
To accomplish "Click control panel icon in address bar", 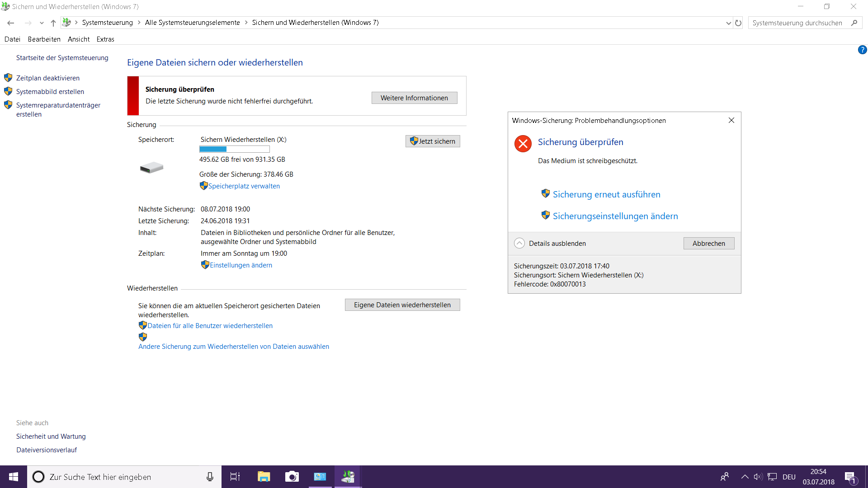I will [66, 22].
